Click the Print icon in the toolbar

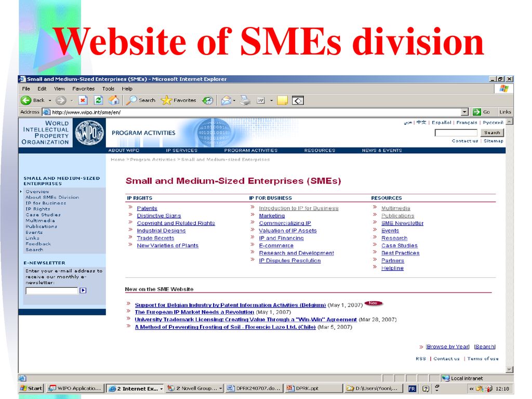click(x=245, y=100)
